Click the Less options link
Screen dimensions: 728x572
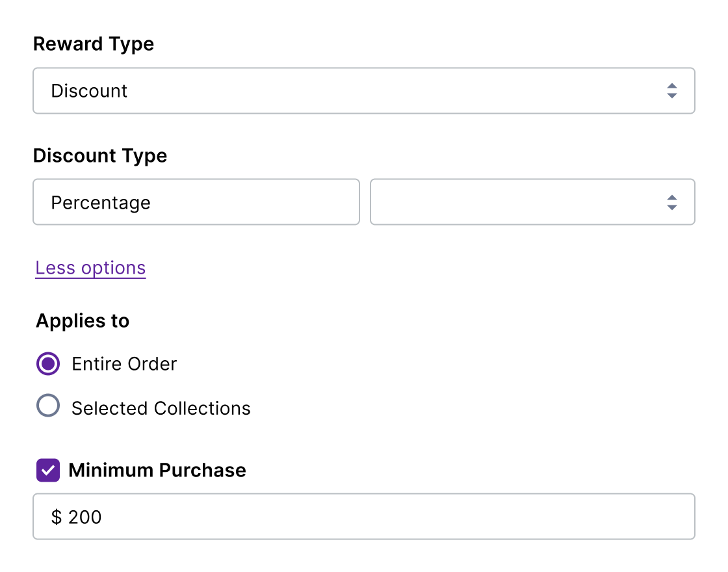90,268
